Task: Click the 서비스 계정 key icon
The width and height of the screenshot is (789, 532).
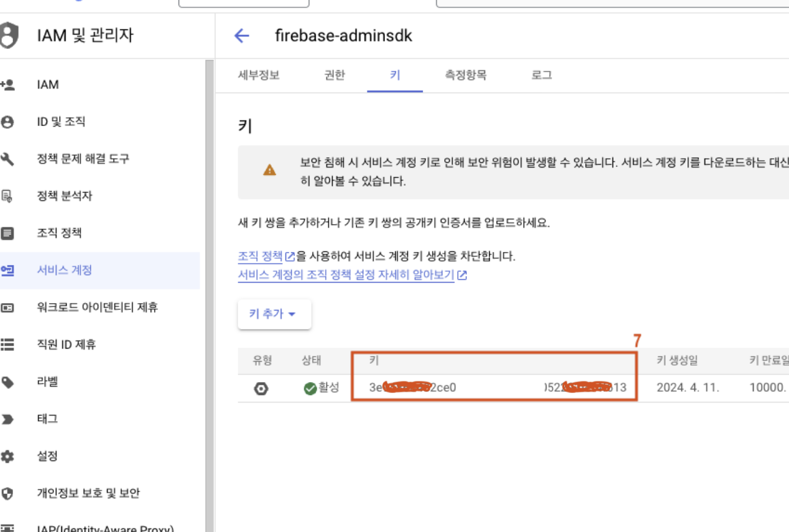Action: [7, 270]
